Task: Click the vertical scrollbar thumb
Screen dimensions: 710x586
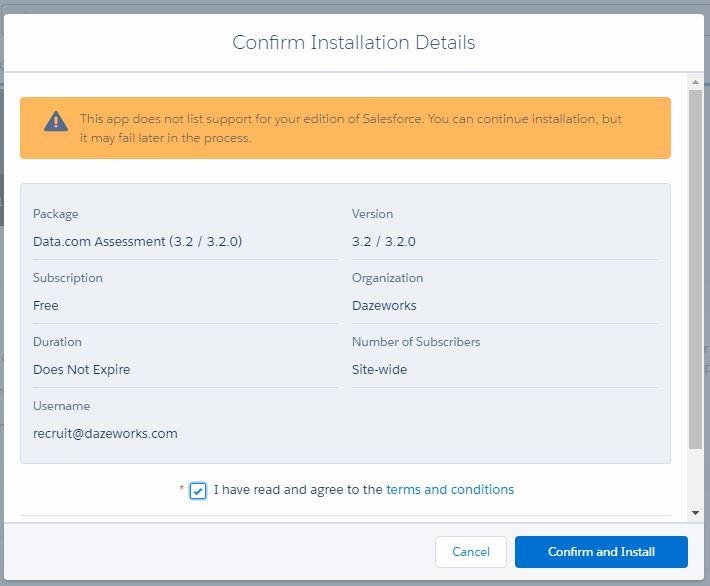Action: pos(696,269)
